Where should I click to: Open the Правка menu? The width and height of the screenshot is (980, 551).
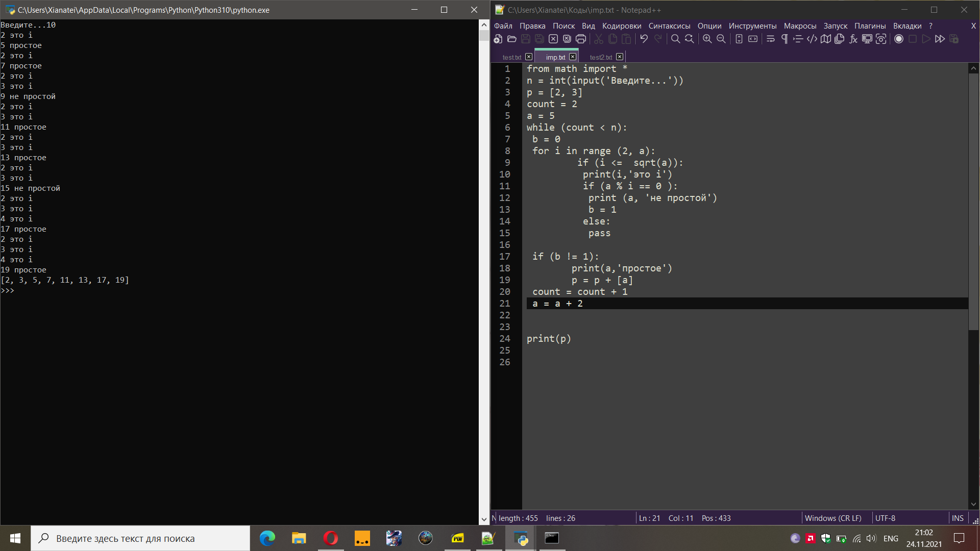click(x=532, y=26)
